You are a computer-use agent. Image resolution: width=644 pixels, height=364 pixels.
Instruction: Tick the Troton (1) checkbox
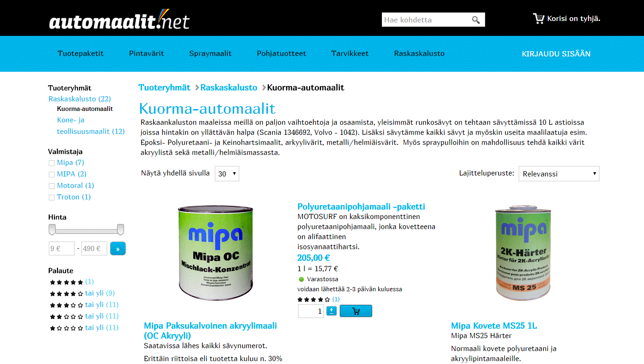coord(52,198)
